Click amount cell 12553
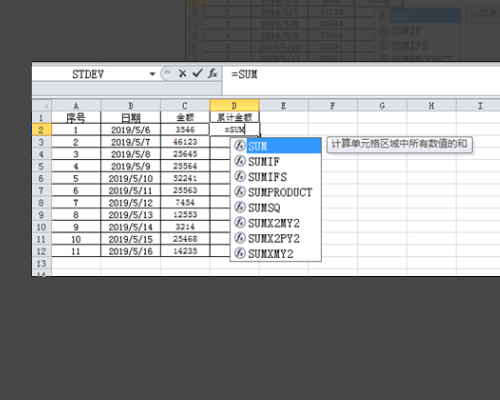 (185, 214)
